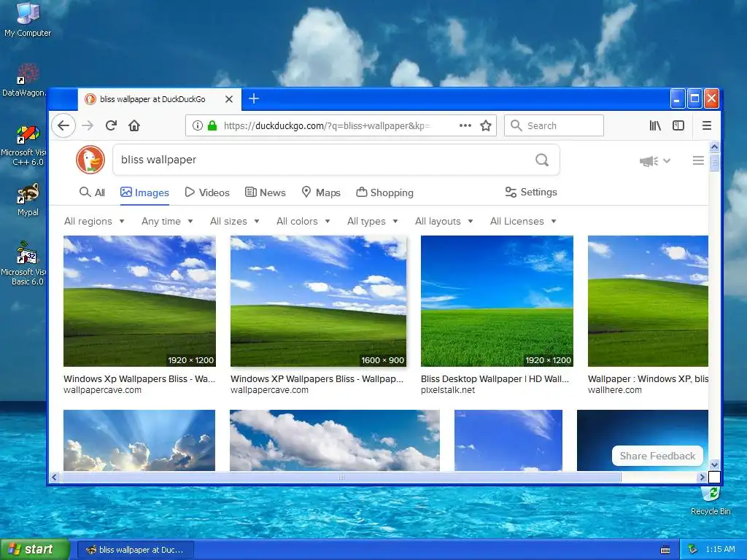Select the Recycle Bin desktop icon
The height and width of the screenshot is (560, 747).
[711, 502]
